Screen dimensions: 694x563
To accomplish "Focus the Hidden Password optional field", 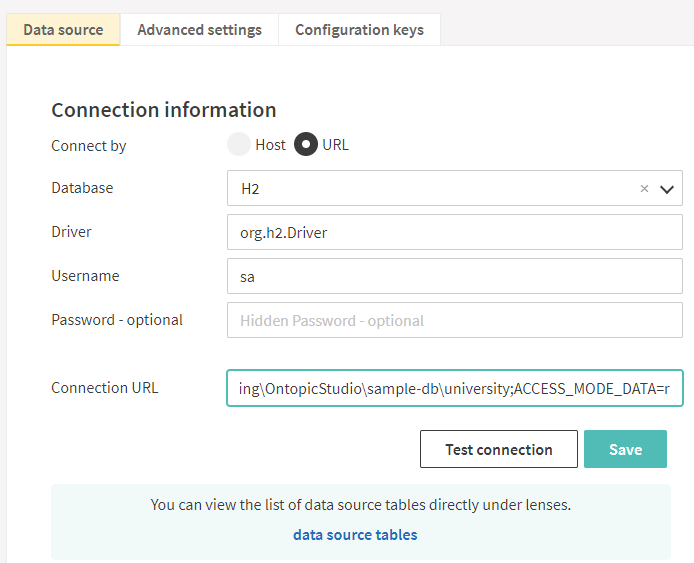I will 454,320.
